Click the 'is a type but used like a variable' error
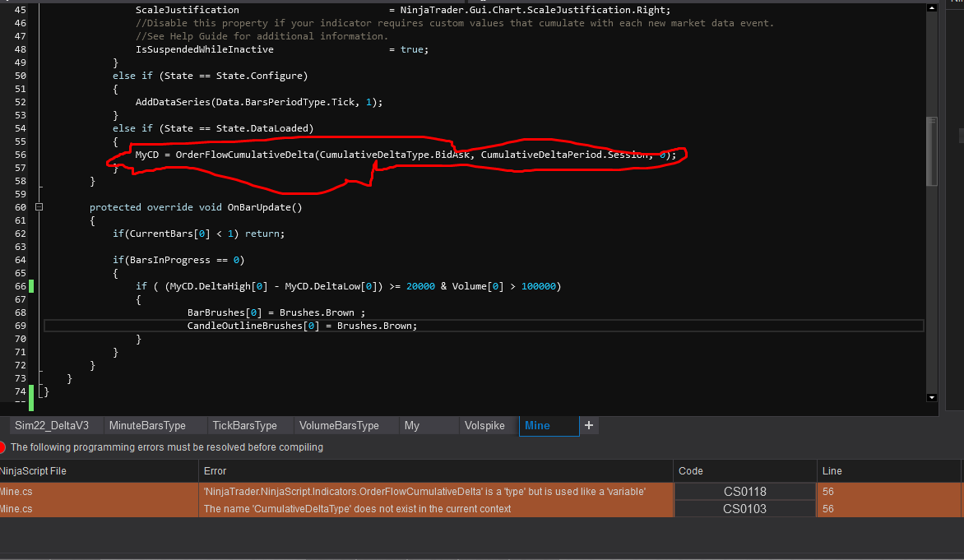This screenshot has height=560, width=964. pos(424,491)
